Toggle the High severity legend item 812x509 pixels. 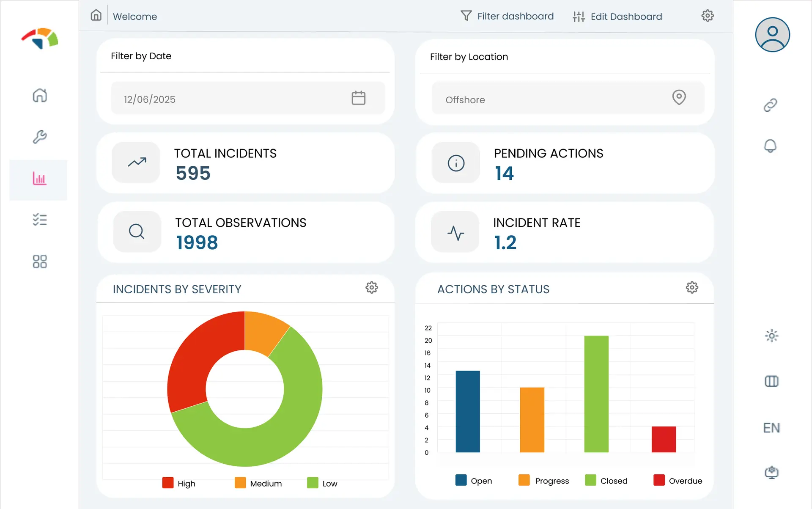[x=179, y=483]
